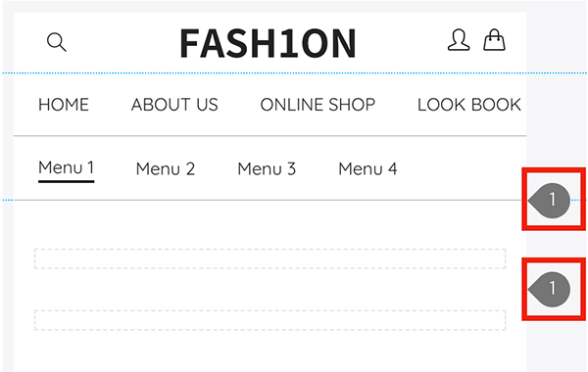This screenshot has height=372, width=588.
Task: Select the blue dotted guide below the header
Action: pyautogui.click(x=295, y=73)
